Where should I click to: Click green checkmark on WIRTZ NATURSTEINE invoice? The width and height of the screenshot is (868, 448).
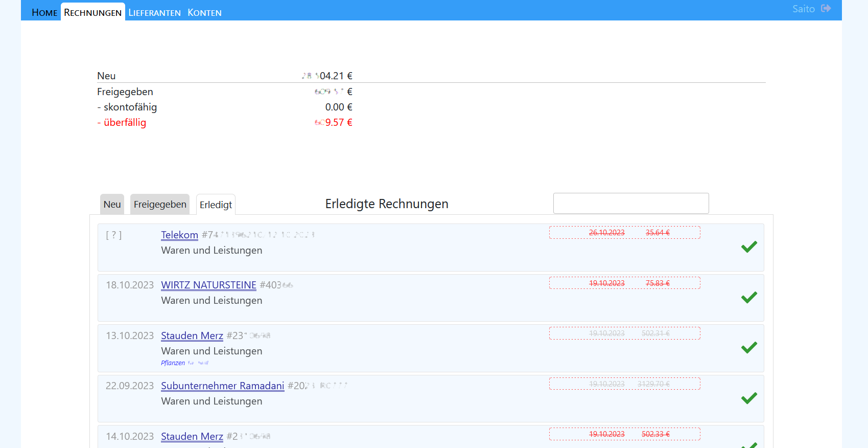pyautogui.click(x=749, y=298)
